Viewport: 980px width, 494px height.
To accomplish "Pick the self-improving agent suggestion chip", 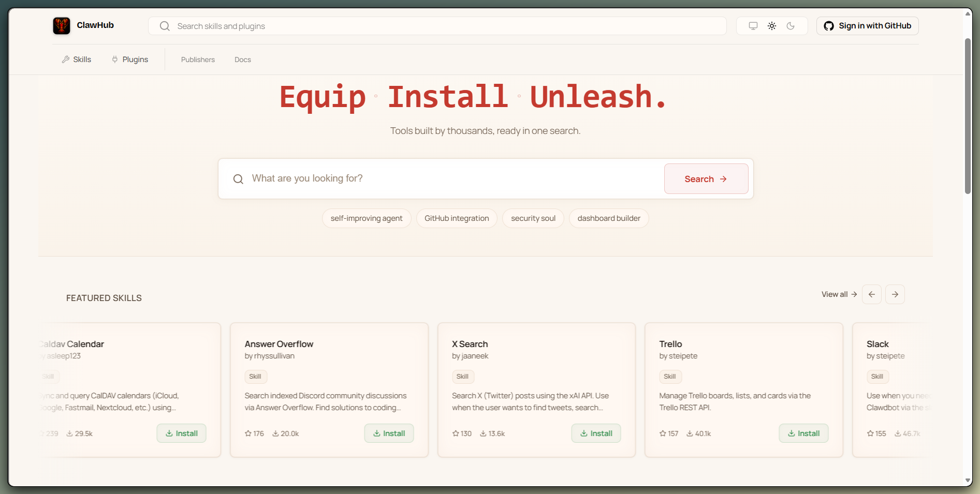I will click(x=367, y=218).
